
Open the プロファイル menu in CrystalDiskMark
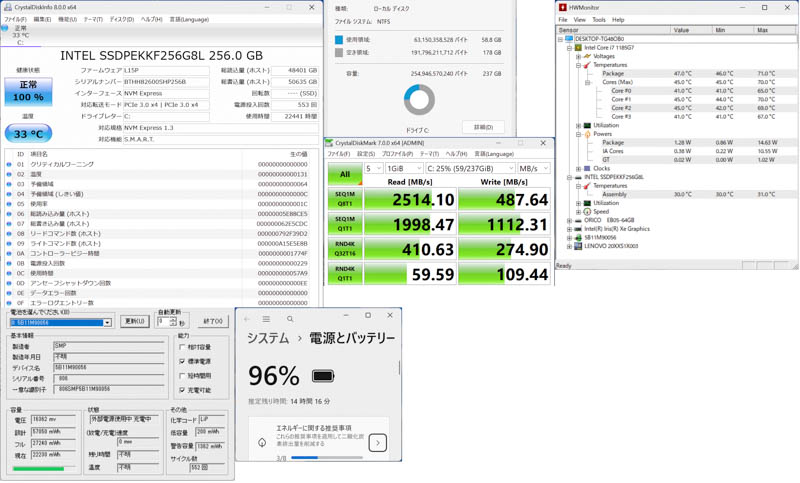[397, 154]
